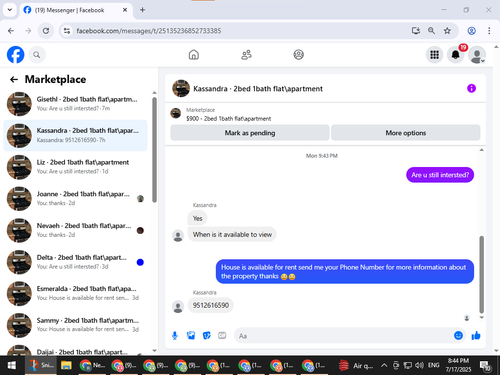500x375 pixels.
Task: Click the listing thumbnail under header
Action: [176, 113]
